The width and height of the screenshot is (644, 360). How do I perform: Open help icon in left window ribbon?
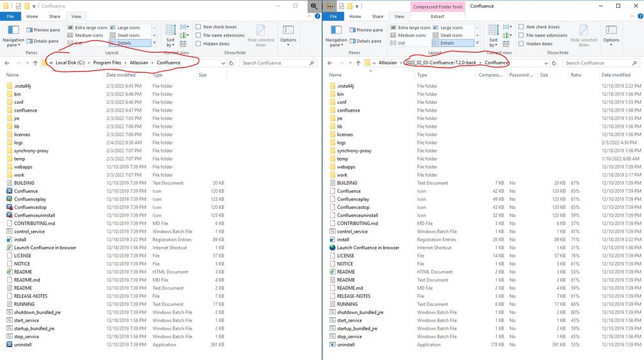pyautogui.click(x=317, y=16)
